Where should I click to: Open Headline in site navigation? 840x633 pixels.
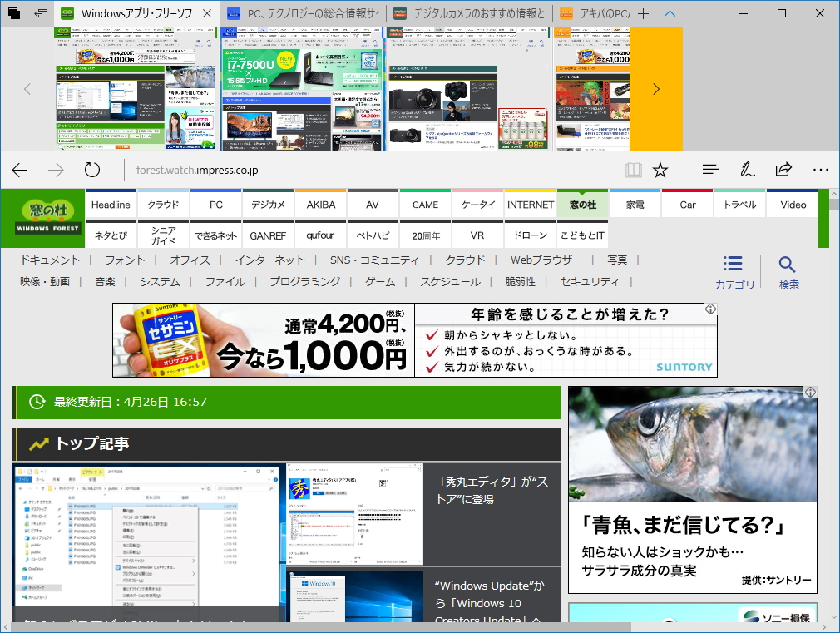tap(111, 205)
